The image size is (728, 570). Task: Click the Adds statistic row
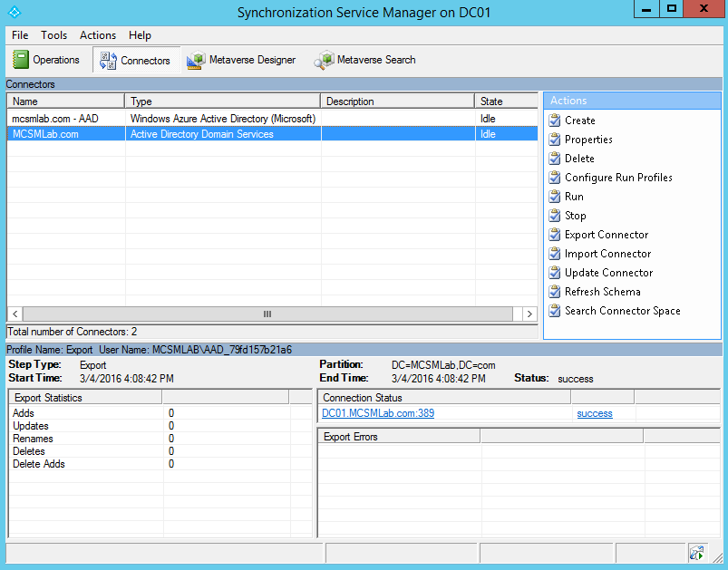click(x=160, y=413)
